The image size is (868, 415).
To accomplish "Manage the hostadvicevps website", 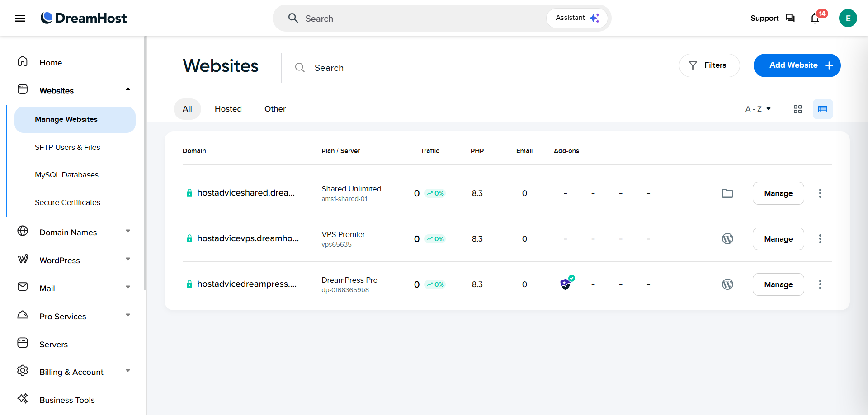I will [x=778, y=239].
